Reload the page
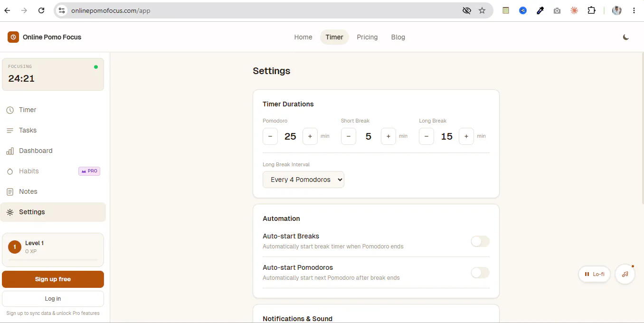This screenshot has width=644, height=323. (41, 10)
